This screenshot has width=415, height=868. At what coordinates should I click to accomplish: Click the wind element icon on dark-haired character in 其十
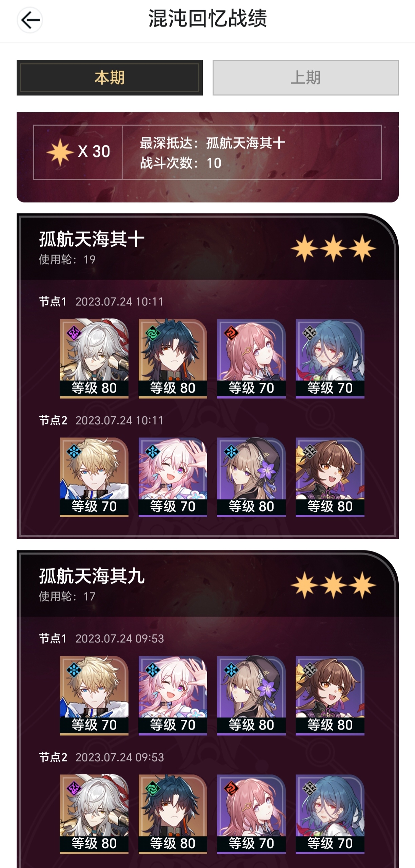[x=152, y=333]
